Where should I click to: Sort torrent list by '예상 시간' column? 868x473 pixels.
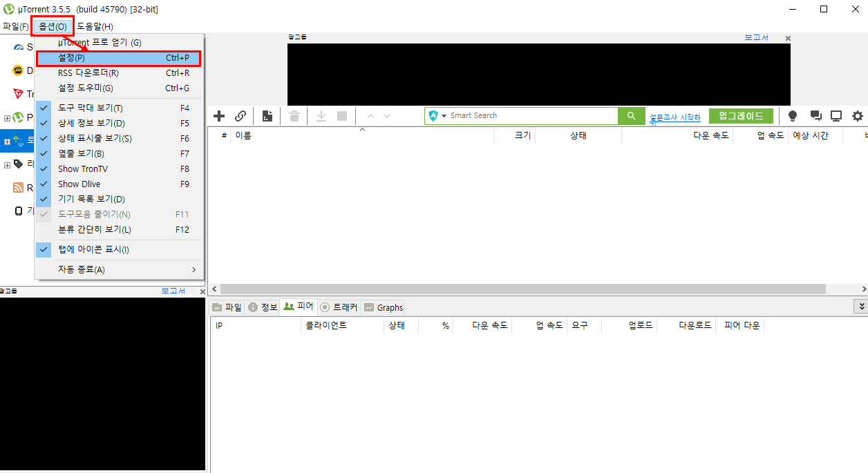[815, 136]
